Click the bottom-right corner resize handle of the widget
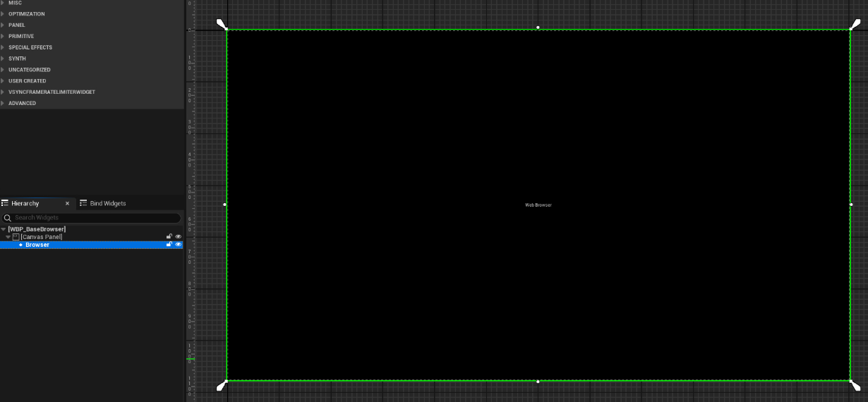 [x=855, y=386]
